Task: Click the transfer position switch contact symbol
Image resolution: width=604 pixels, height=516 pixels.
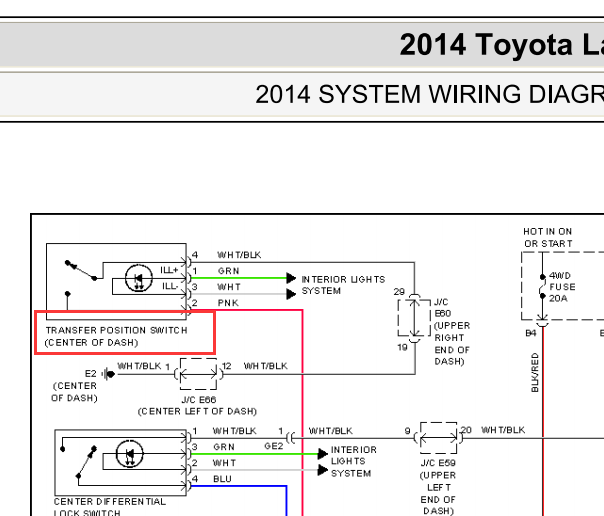Action: (x=81, y=270)
